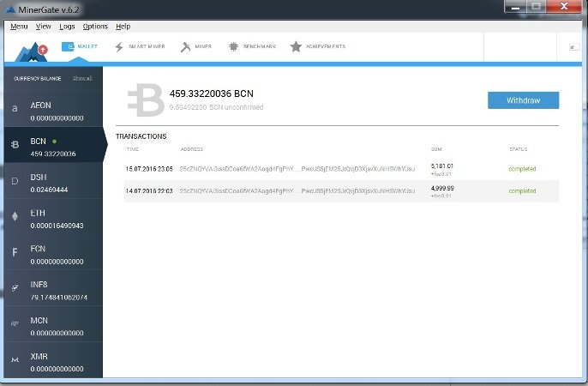
Task: Open the Help menu
Action: pyautogui.click(x=123, y=27)
